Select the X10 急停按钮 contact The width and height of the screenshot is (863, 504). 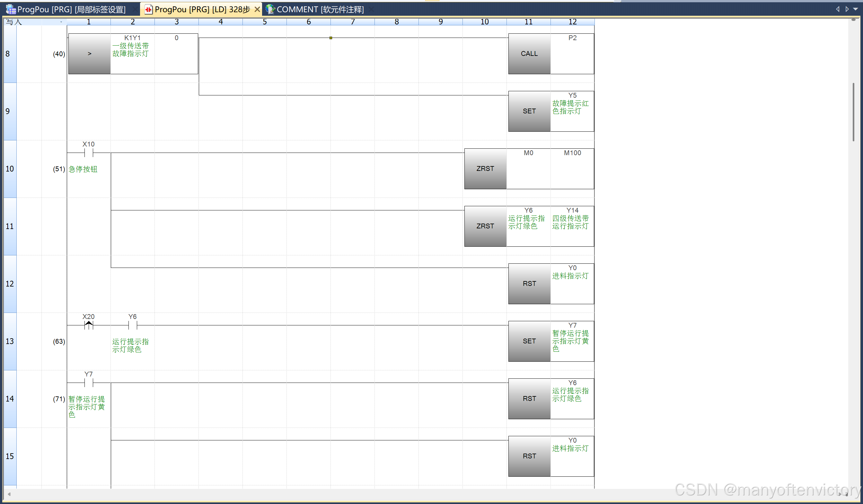(89, 153)
